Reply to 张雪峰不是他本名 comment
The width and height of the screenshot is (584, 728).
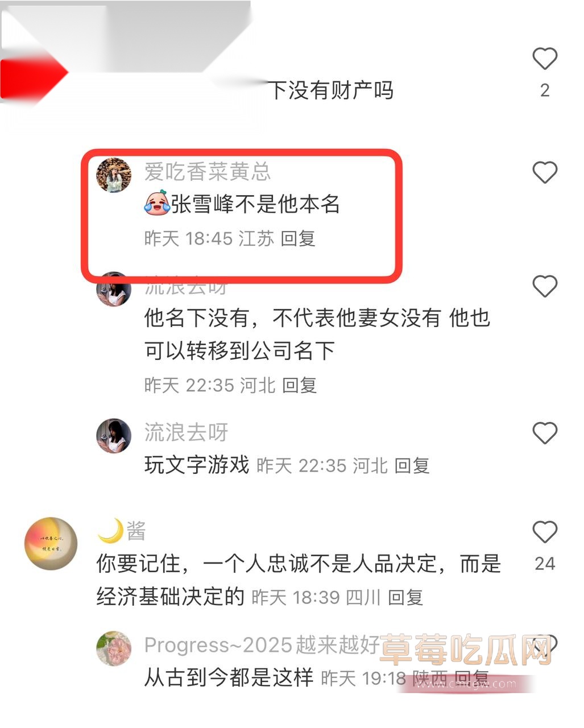click(x=298, y=238)
